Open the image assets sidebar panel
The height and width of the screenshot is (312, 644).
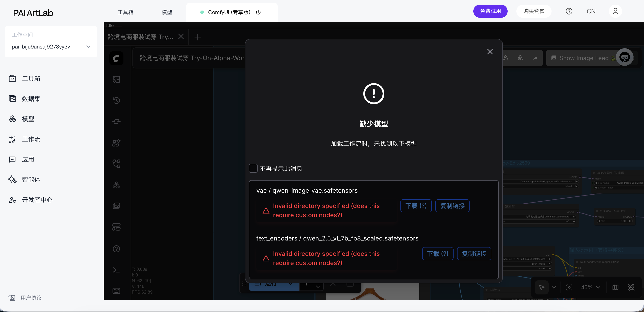(x=116, y=79)
